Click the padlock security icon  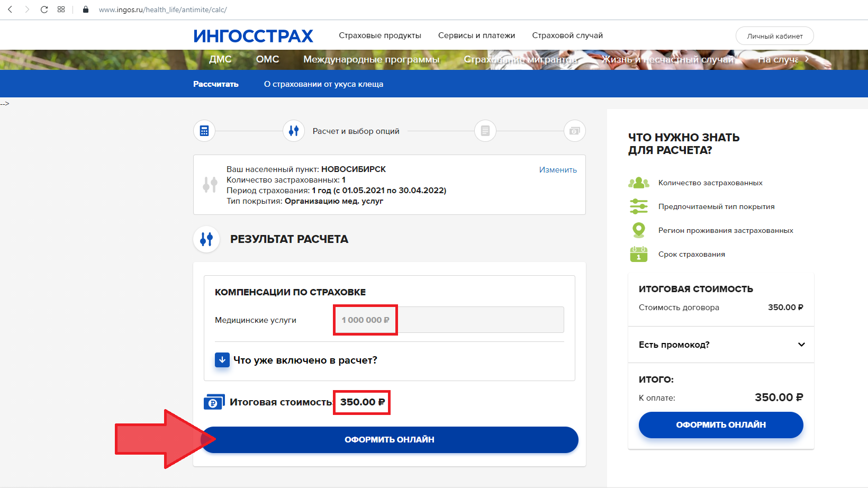coord(86,10)
